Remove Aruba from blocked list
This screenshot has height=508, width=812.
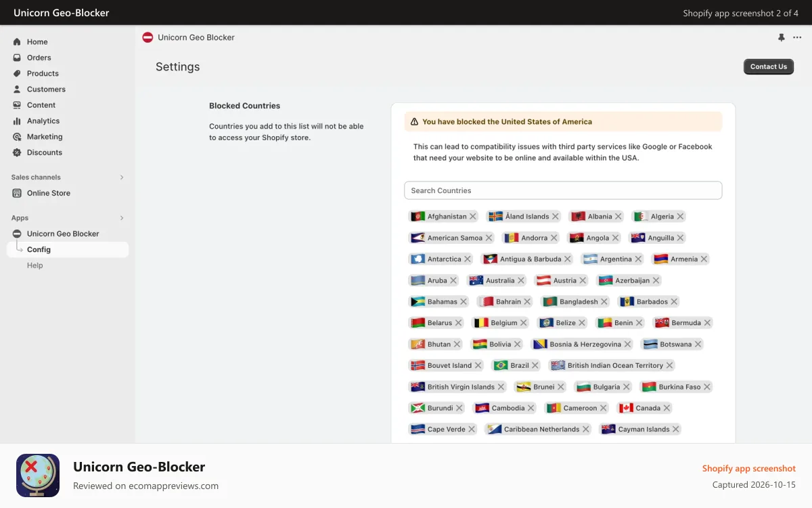453,280
